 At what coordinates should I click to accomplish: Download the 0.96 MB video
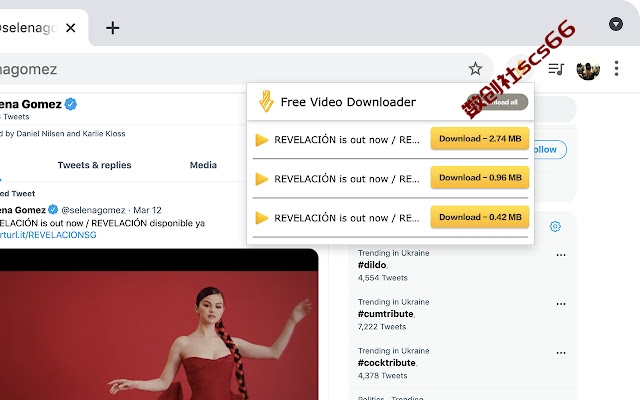[480, 178]
